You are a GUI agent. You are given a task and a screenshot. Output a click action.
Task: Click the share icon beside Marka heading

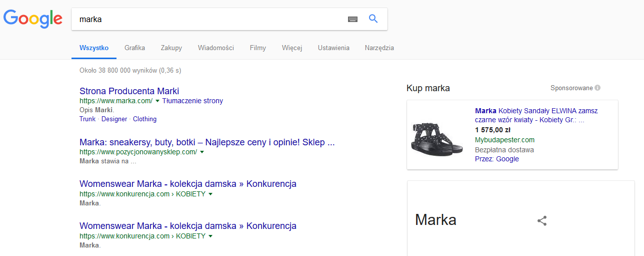(542, 220)
